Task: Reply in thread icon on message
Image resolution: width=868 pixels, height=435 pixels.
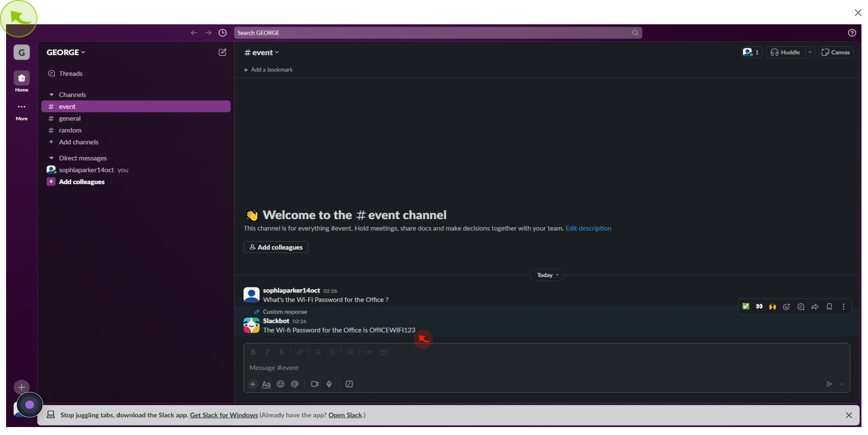Action: pos(801,307)
